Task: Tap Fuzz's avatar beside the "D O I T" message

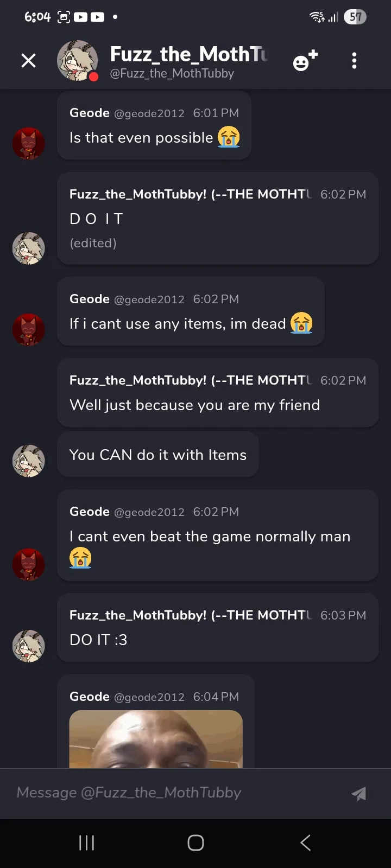Action: 28,248
